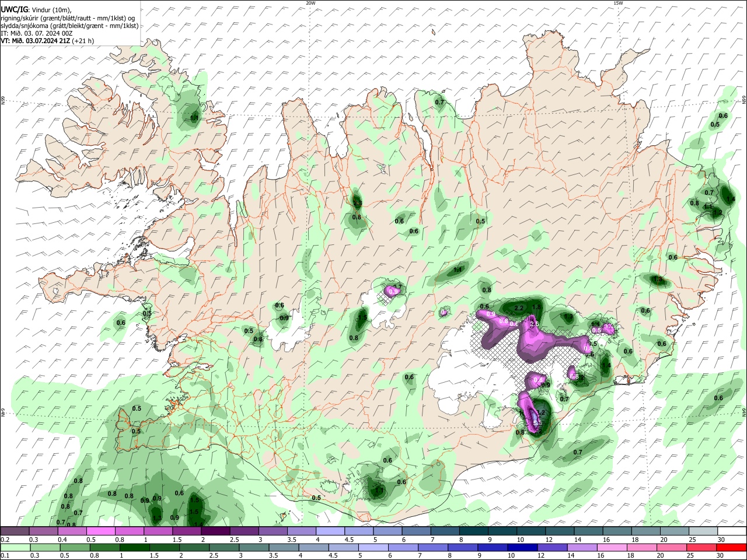Image resolution: width=747 pixels, height=560 pixels.
Task: Select rain legend swatch between 0.5 and 0.8
Action: click(74, 547)
